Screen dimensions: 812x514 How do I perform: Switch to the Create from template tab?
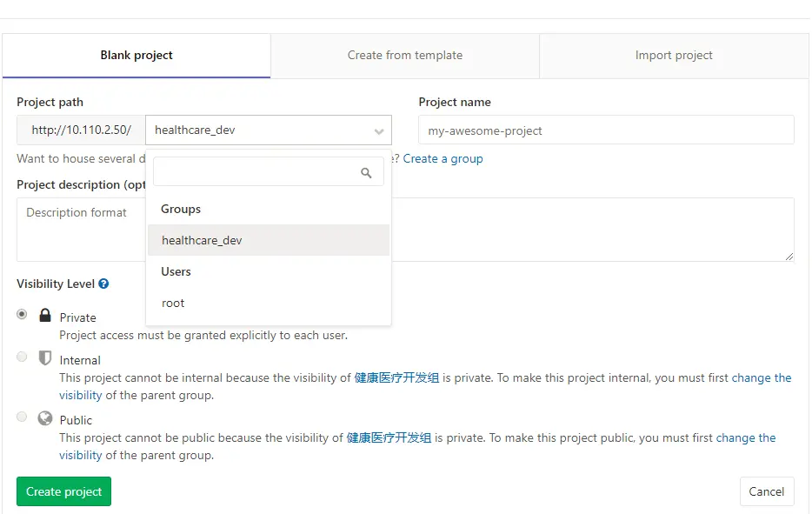click(x=404, y=55)
